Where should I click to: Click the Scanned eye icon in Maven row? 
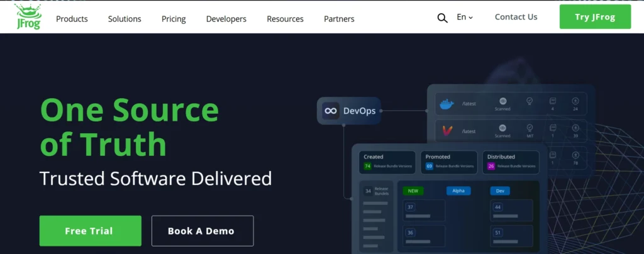point(502,128)
